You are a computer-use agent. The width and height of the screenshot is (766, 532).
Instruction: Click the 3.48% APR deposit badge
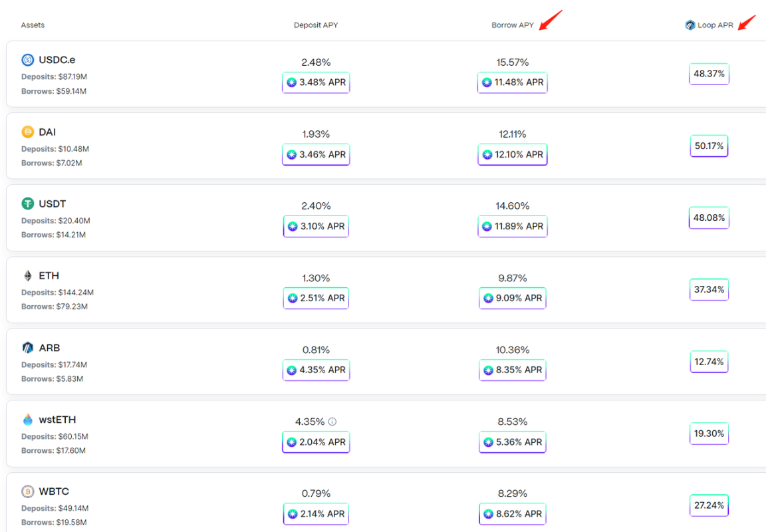[316, 82]
